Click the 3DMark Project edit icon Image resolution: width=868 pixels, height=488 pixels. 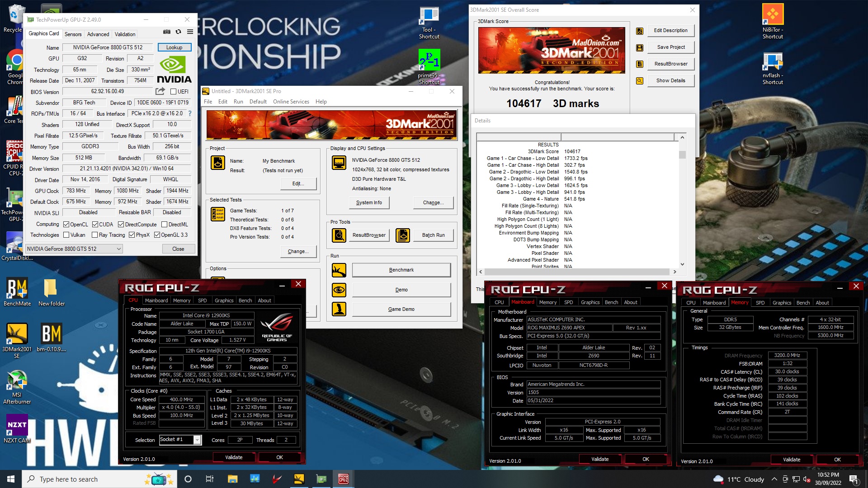pos(218,163)
